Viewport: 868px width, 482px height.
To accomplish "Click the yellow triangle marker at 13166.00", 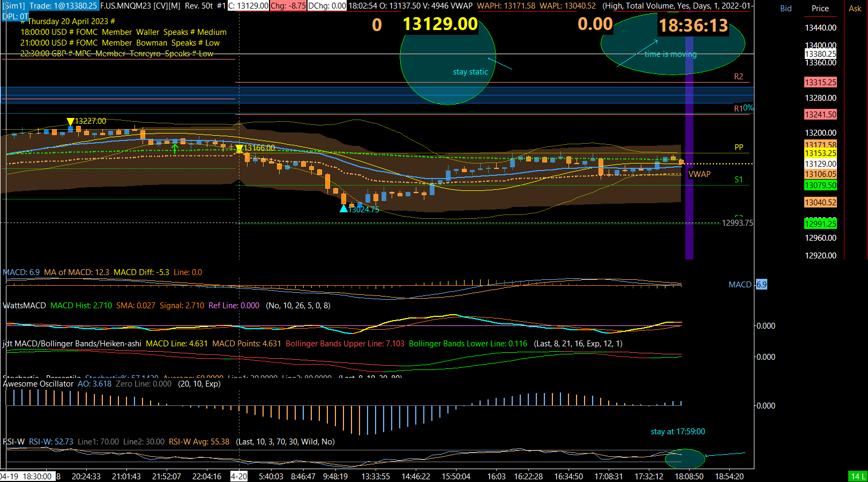I will click(x=239, y=149).
